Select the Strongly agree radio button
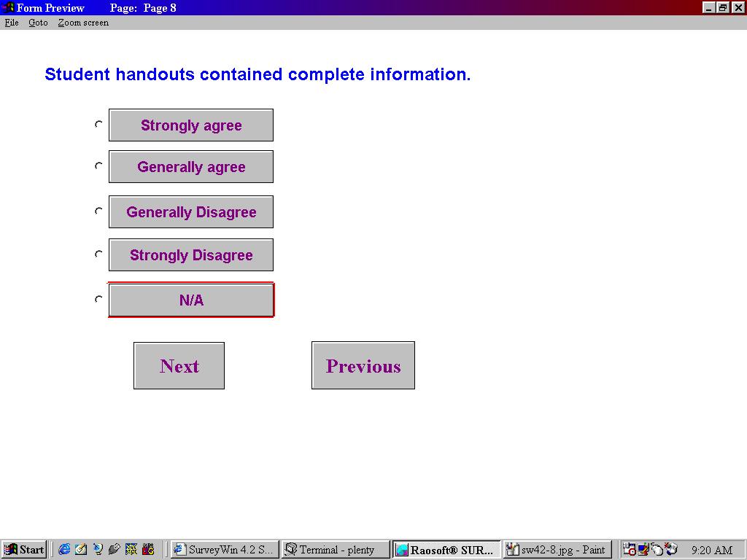747x560 pixels. click(x=98, y=125)
